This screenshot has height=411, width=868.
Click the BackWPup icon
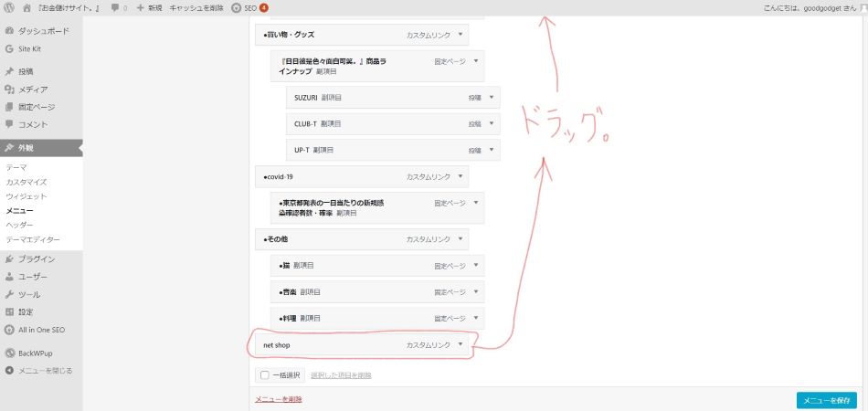click(9, 353)
